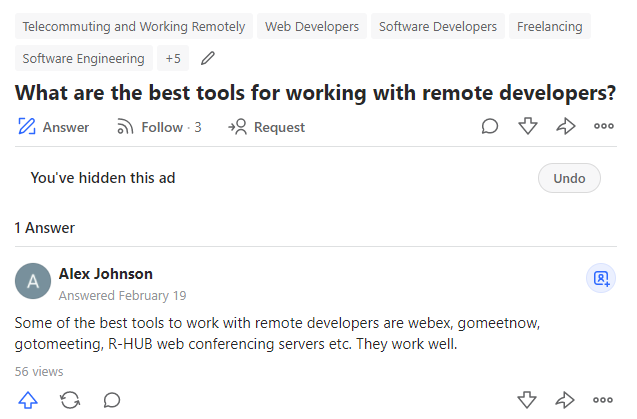Image resolution: width=637 pixels, height=419 pixels.
Task: Click the question title text
Action: click(x=316, y=93)
